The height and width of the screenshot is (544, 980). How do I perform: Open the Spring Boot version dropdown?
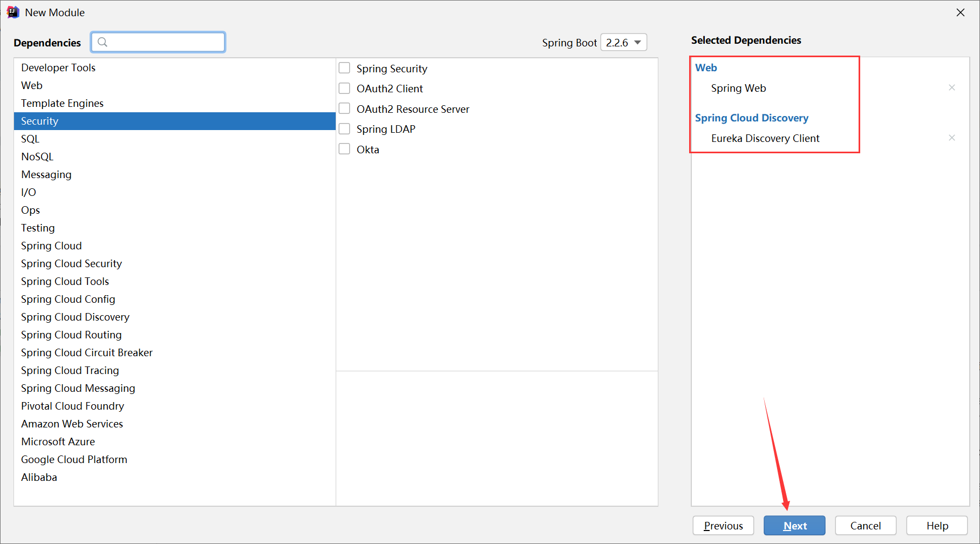(x=624, y=42)
